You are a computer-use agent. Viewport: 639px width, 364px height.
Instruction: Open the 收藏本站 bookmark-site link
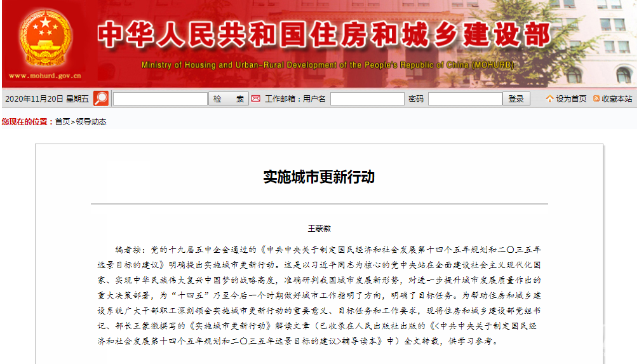[x=617, y=98]
